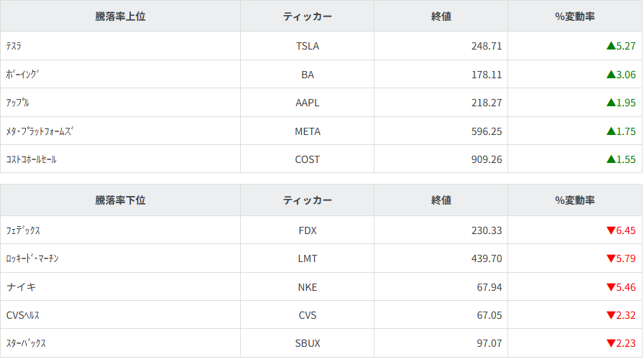
Task: Select the TSLA ticker symbol
Action: click(x=308, y=46)
